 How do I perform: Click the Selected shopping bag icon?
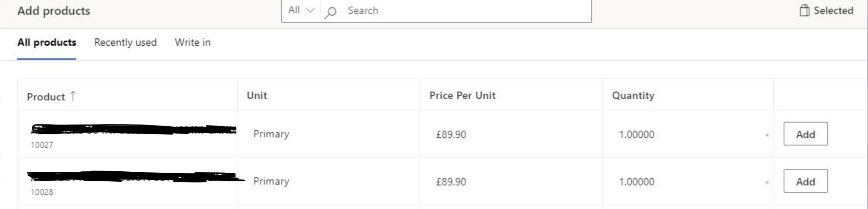(804, 11)
